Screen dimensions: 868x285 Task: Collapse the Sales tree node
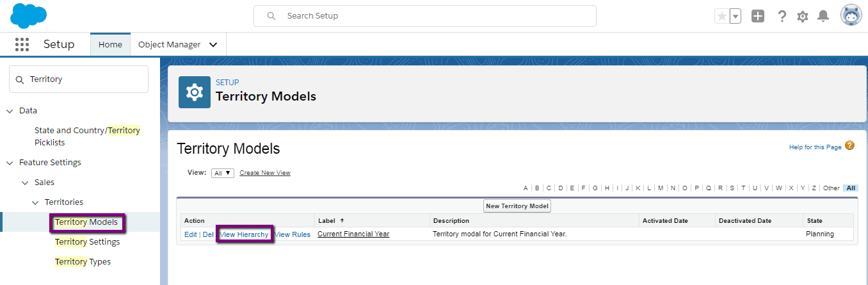(25, 183)
